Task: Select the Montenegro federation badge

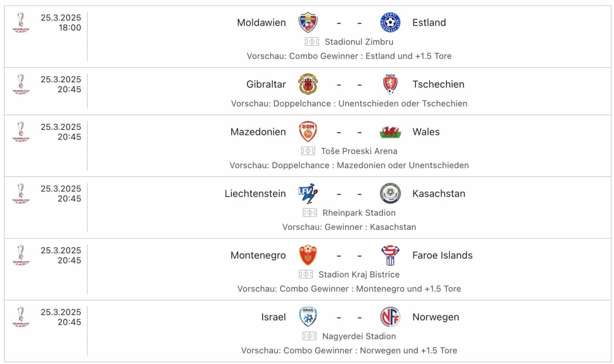Action: pyautogui.click(x=309, y=255)
